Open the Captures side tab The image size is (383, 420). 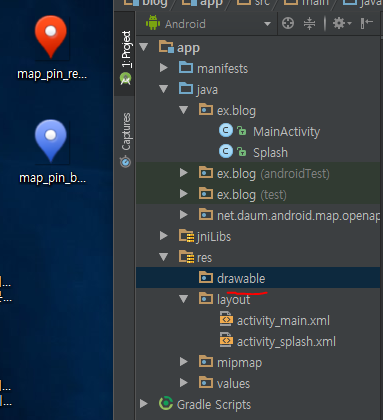pyautogui.click(x=126, y=139)
